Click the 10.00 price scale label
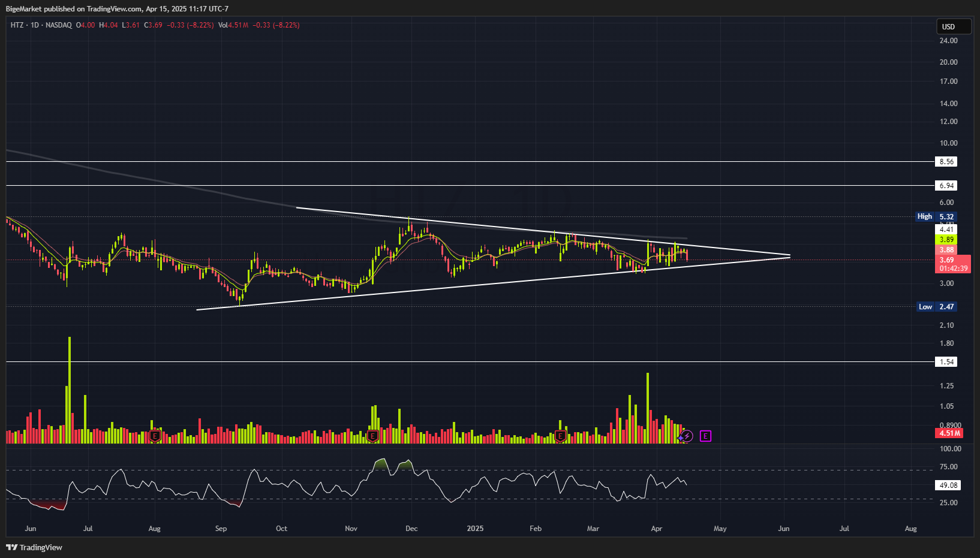980x558 pixels. tap(949, 143)
